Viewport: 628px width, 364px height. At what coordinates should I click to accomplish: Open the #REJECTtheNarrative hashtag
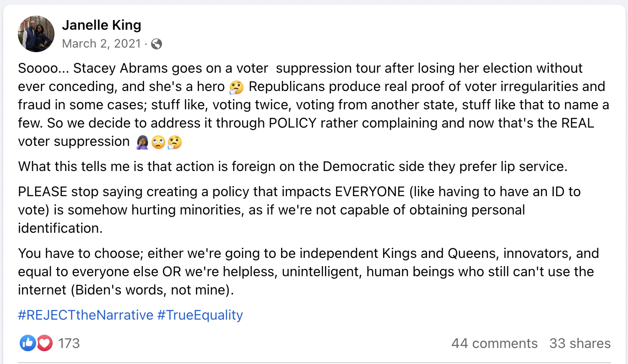click(86, 315)
